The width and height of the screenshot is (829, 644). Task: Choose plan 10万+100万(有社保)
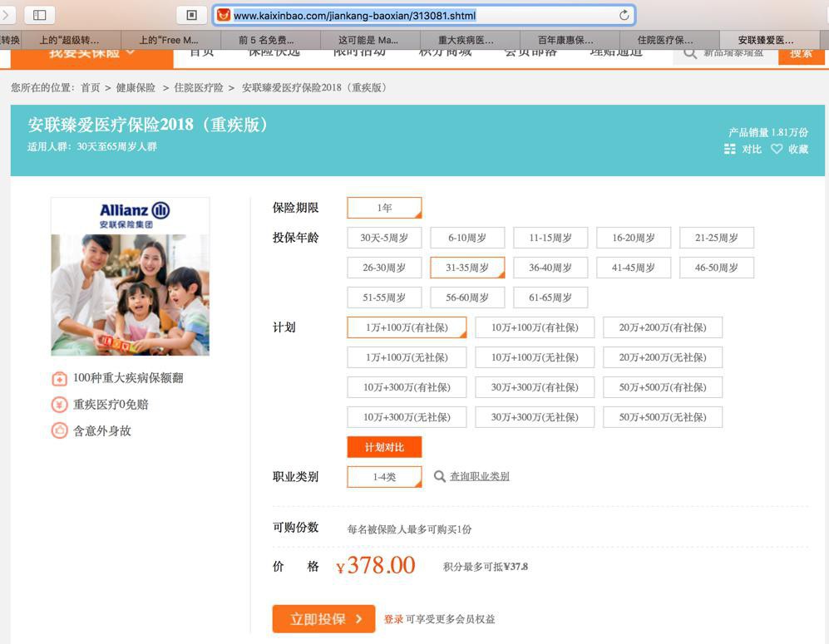[x=535, y=327]
